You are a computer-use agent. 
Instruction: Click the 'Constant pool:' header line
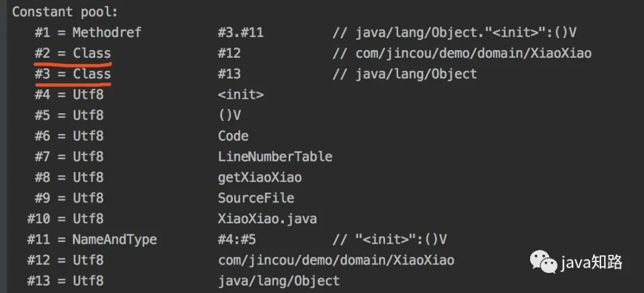click(65, 12)
